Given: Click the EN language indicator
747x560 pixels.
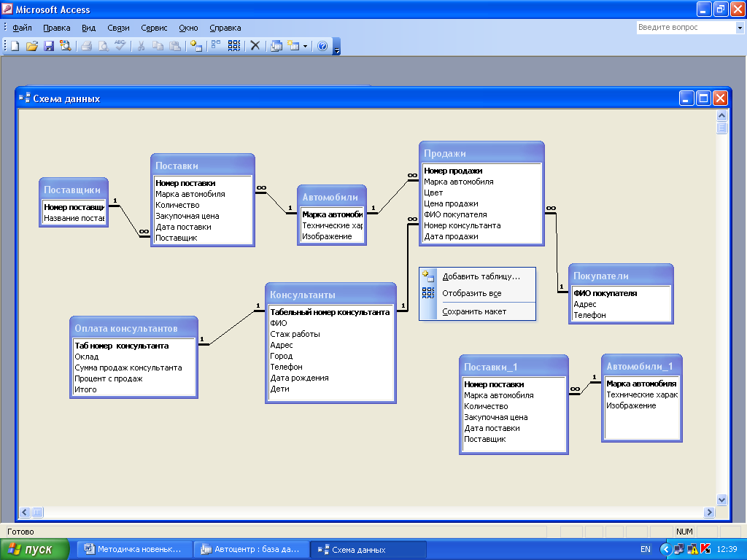Looking at the screenshot, I should point(645,550).
